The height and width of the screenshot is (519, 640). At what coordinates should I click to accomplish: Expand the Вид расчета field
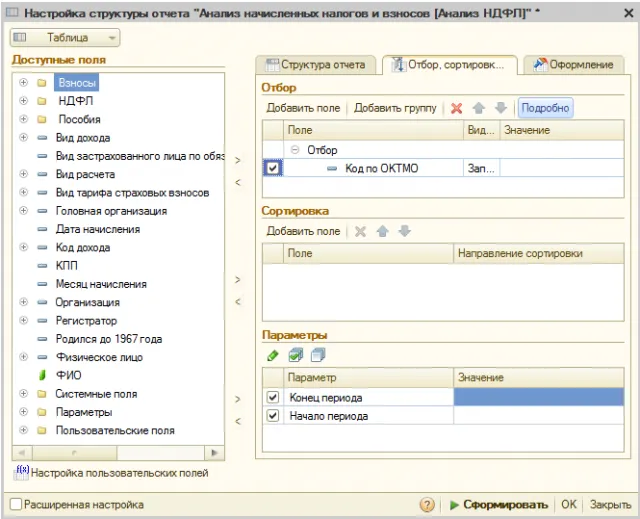click(x=24, y=174)
